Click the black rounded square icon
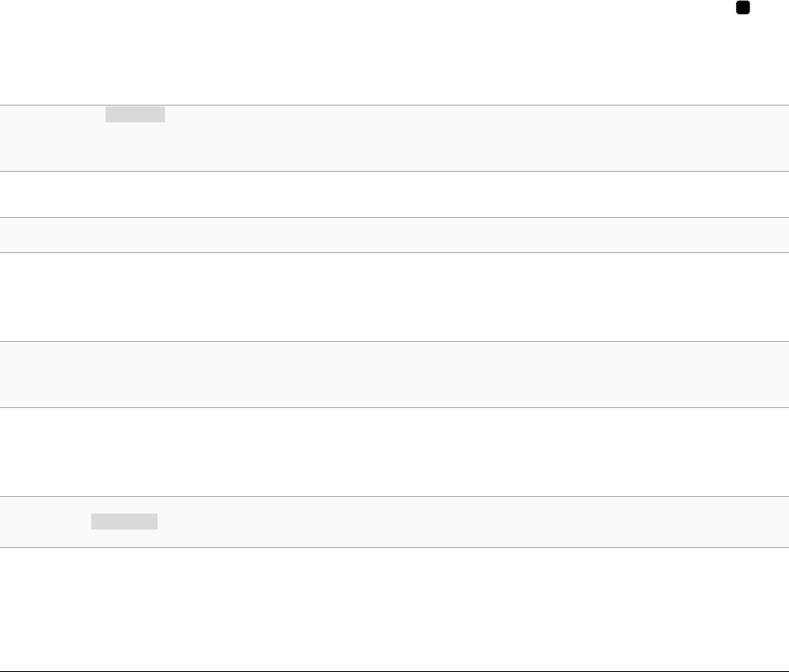 (743, 8)
